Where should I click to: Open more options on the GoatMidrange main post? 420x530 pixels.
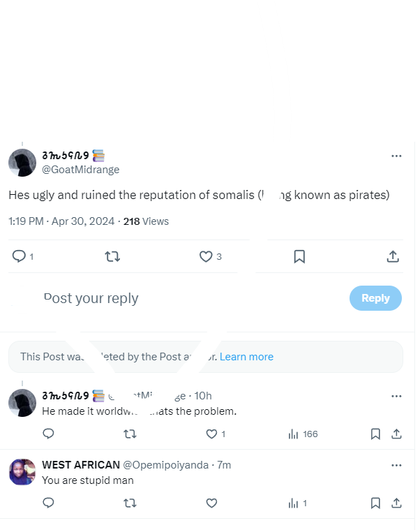pyautogui.click(x=396, y=156)
